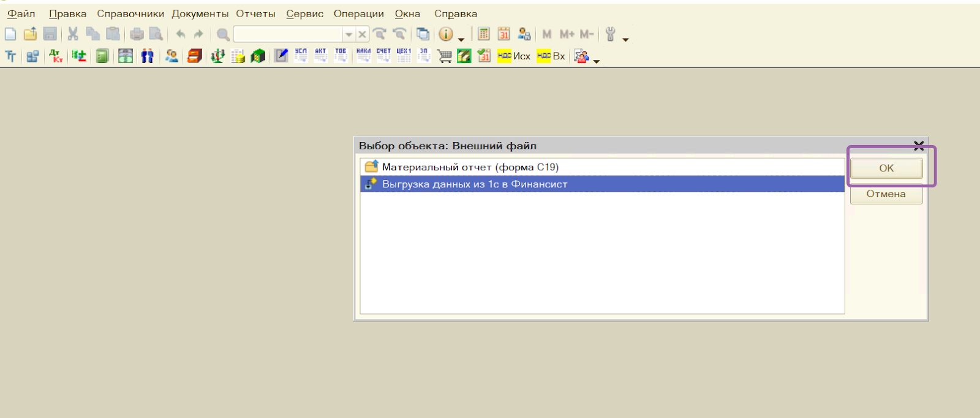The width and height of the screenshot is (980, 418).
Task: Expand the top toolbar options arrow
Action: point(625,39)
